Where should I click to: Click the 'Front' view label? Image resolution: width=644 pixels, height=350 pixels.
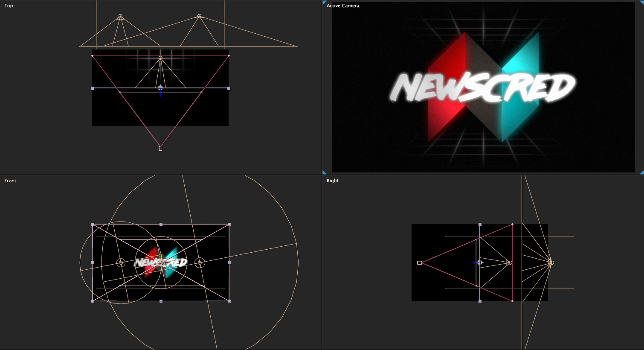[10, 181]
